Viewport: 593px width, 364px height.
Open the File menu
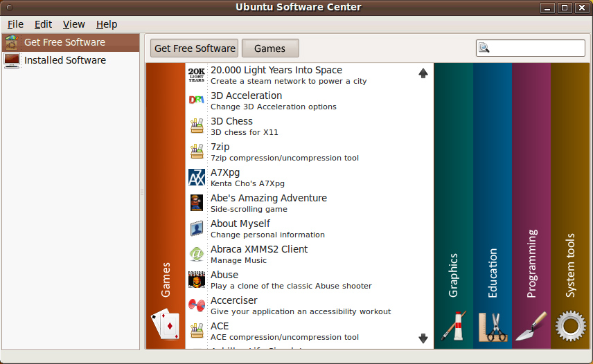[15, 24]
